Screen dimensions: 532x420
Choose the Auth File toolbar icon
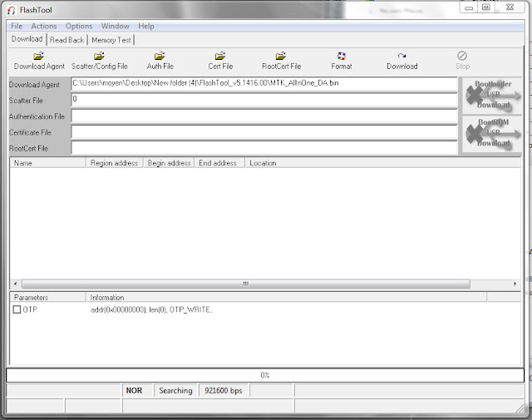tap(160, 56)
